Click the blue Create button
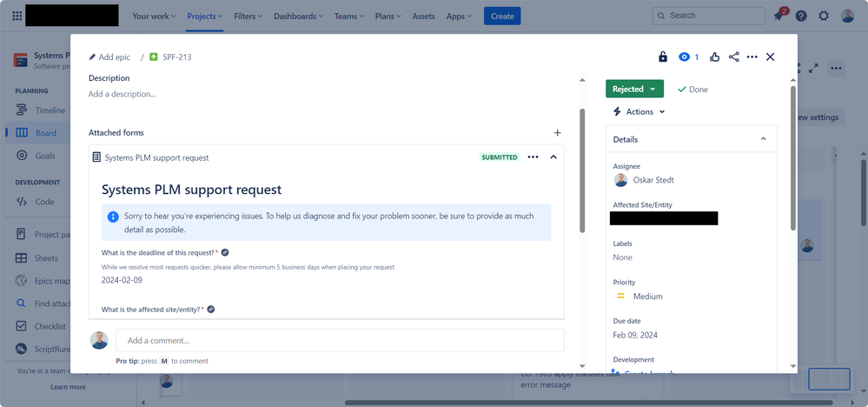Viewport: 868px width, 407px height. [x=502, y=16]
